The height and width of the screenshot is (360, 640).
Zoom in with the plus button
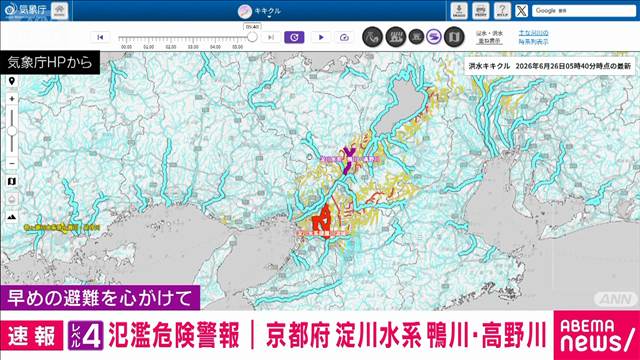pos(11,99)
